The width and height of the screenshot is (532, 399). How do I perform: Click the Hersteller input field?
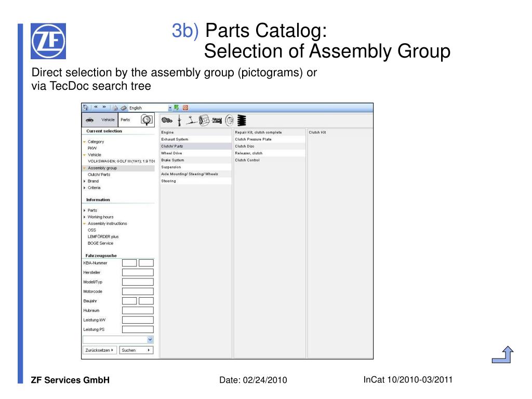point(138,272)
